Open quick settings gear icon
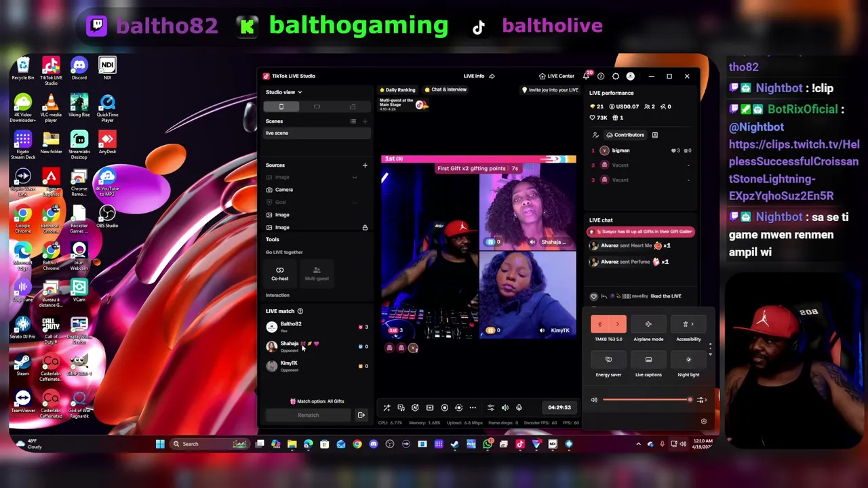This screenshot has width=868, height=488. (703, 422)
